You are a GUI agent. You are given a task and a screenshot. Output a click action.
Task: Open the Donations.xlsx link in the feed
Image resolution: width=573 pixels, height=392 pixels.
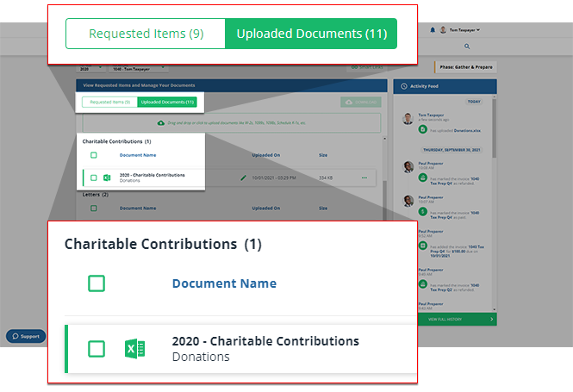pos(467,130)
